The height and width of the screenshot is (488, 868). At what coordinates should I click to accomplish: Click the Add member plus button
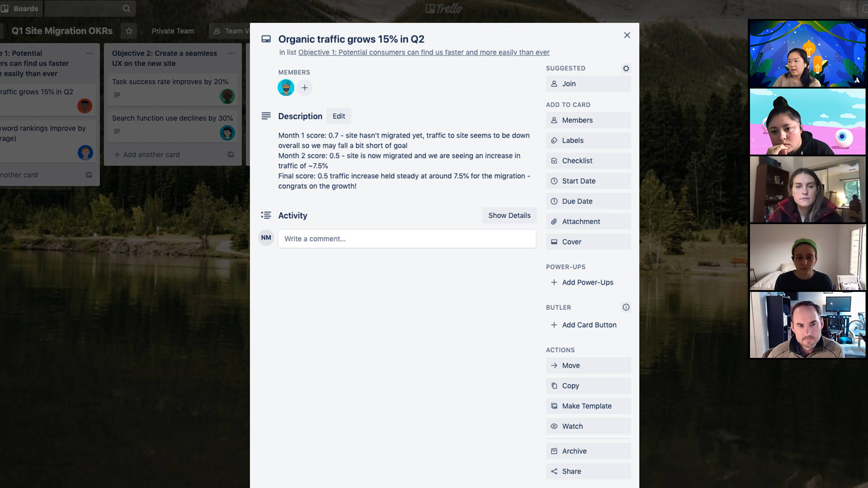click(x=305, y=88)
